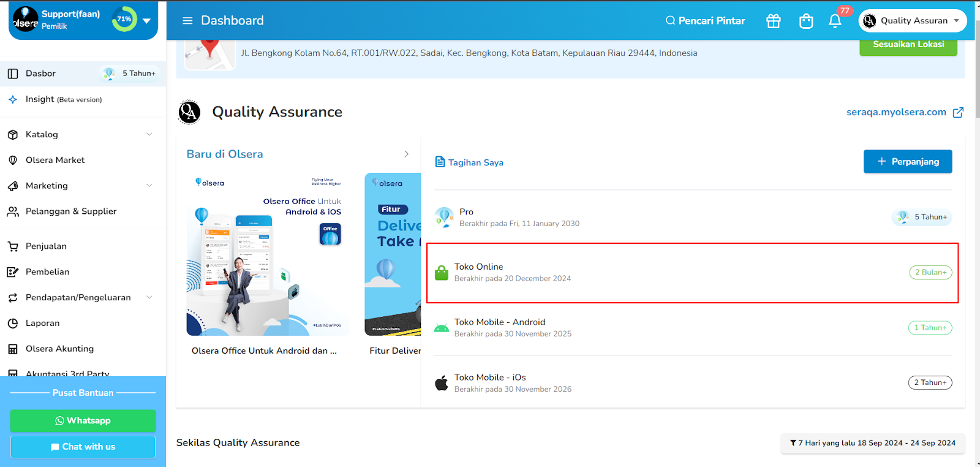This screenshot has width=980, height=467.
Task: Expand the Katalog submenu chevron
Action: [149, 135]
